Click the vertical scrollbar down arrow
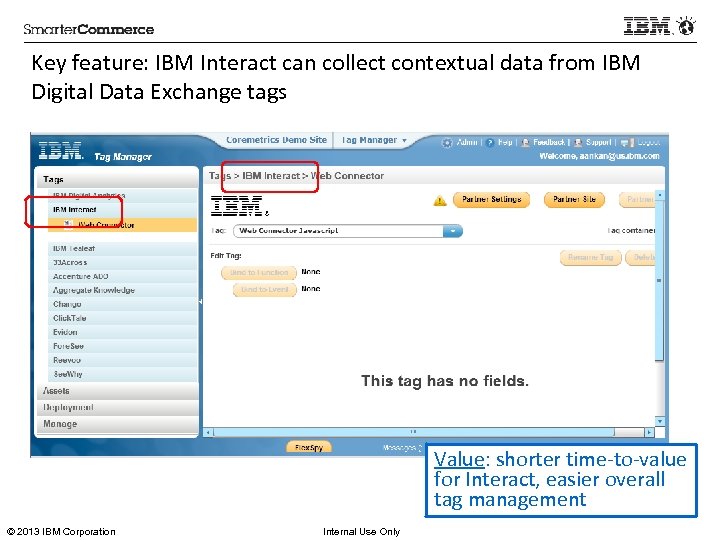The height and width of the screenshot is (540, 720). (659, 421)
